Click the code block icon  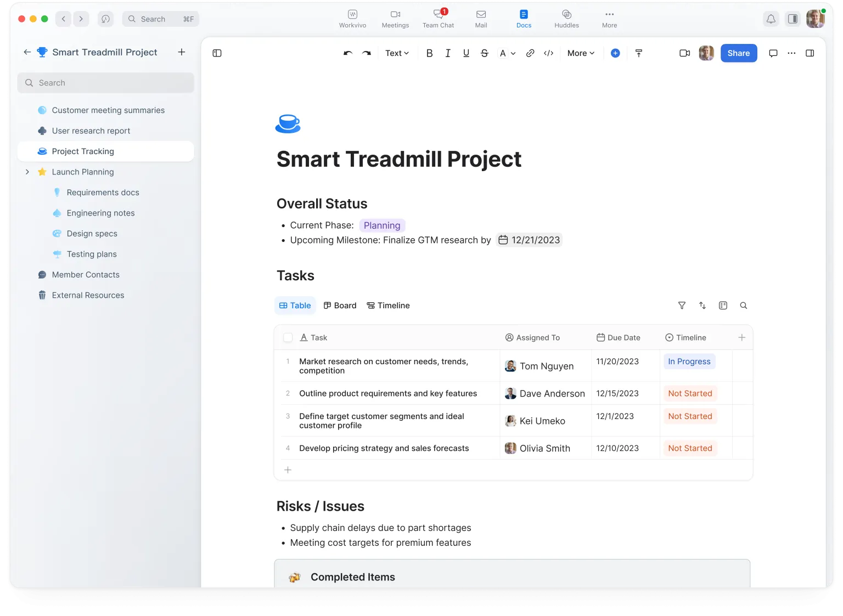point(548,53)
